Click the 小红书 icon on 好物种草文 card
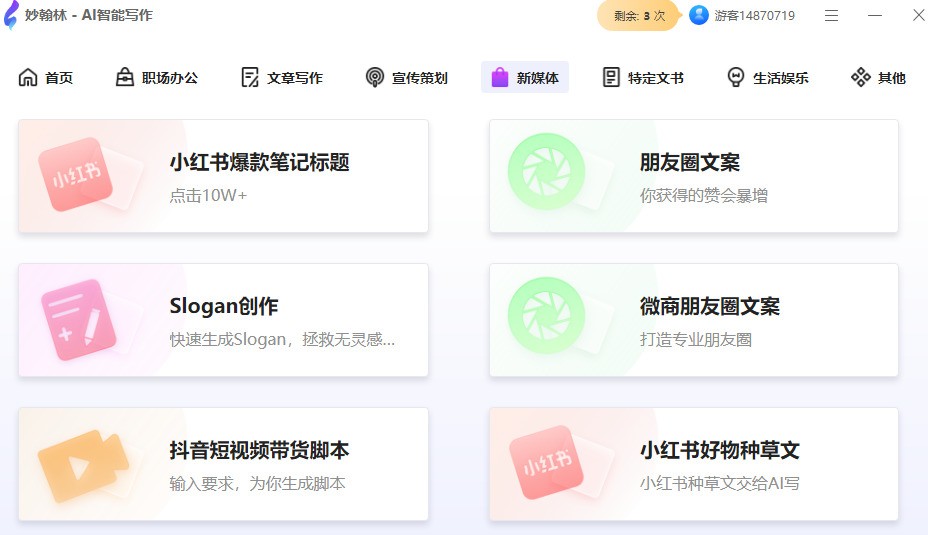Screen dimensions: 928x535 pos(546,462)
